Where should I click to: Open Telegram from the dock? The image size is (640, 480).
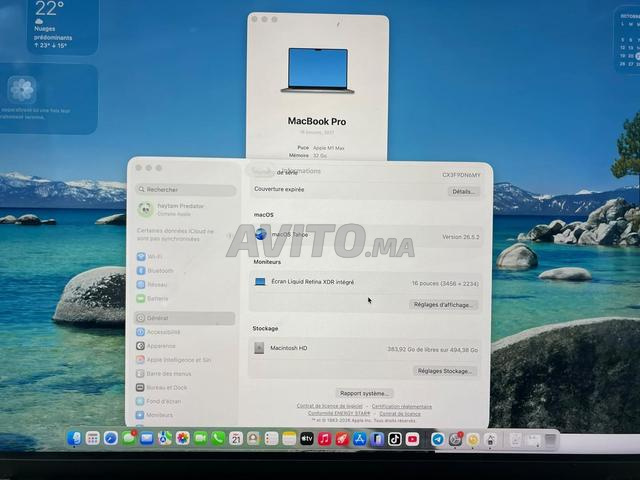pos(438,439)
